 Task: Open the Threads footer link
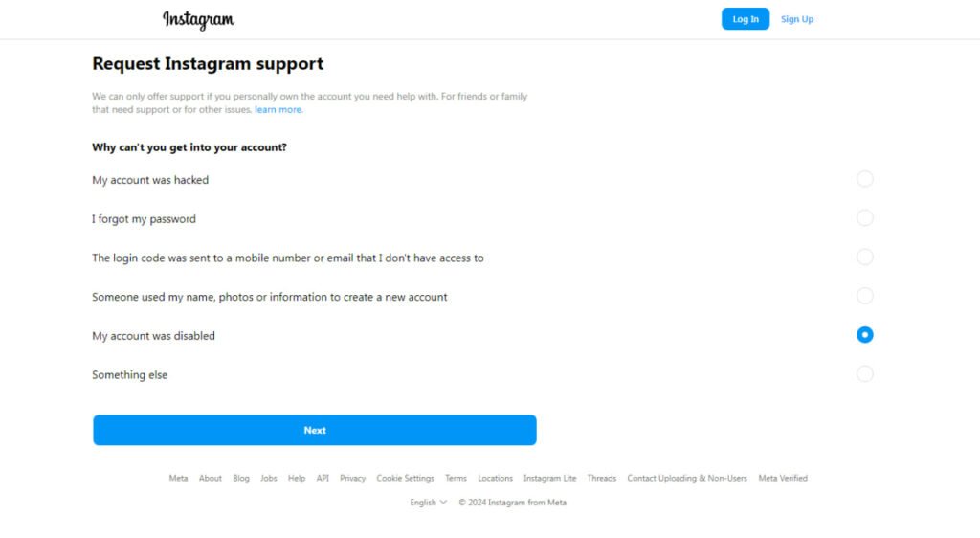pyautogui.click(x=601, y=478)
